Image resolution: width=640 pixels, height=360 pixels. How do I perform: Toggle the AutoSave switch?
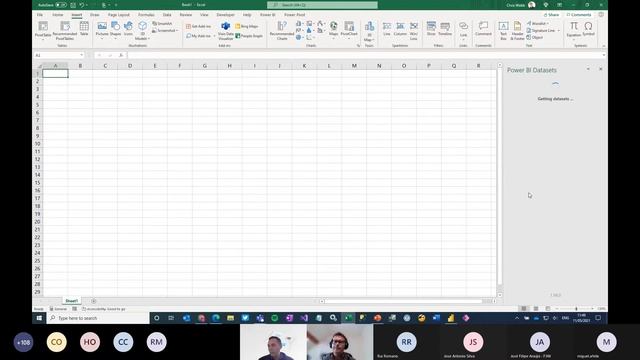[61, 5]
